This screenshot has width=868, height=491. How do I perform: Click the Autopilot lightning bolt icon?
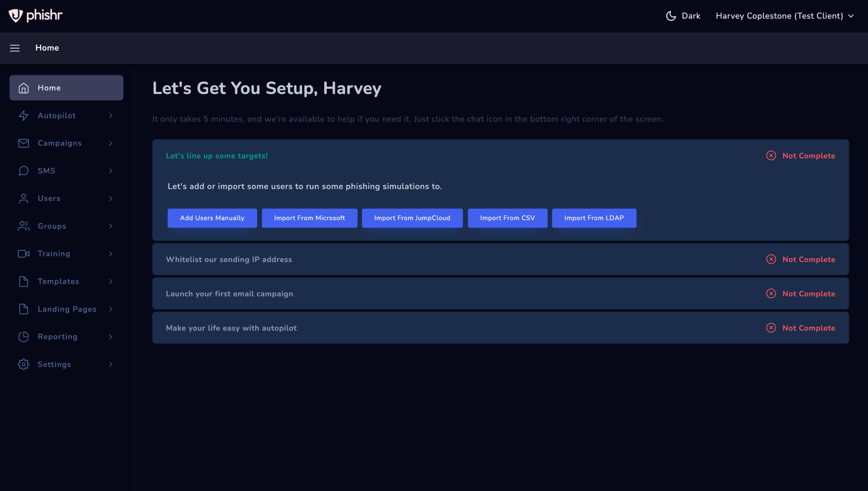pyautogui.click(x=23, y=116)
